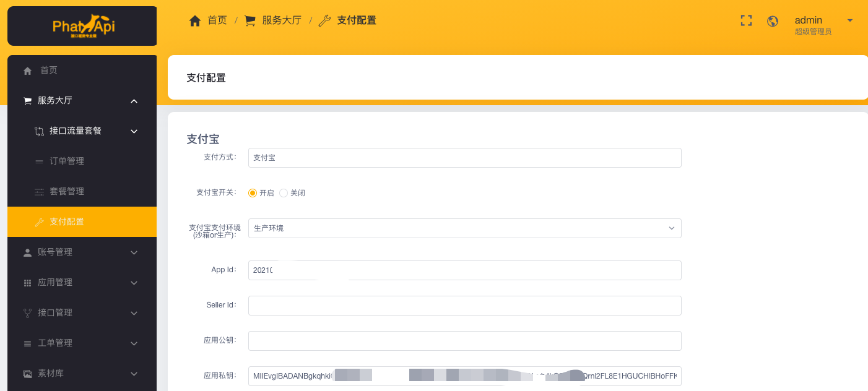Click the 应用公钥 input field
868x391 pixels.
tap(464, 341)
